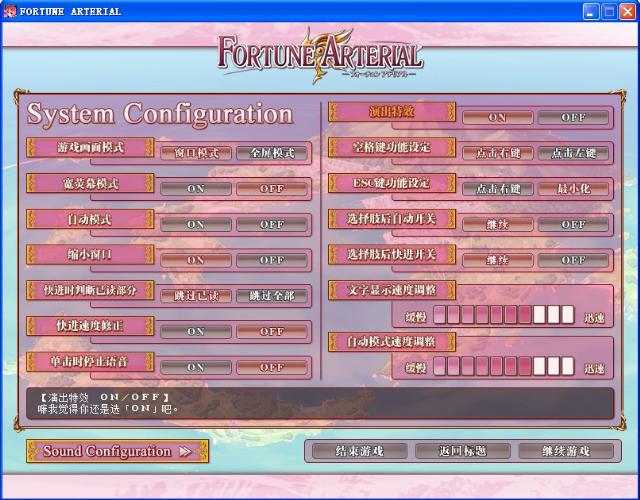
Task: Click the 空格键功能设定 label
Action: click(392, 147)
